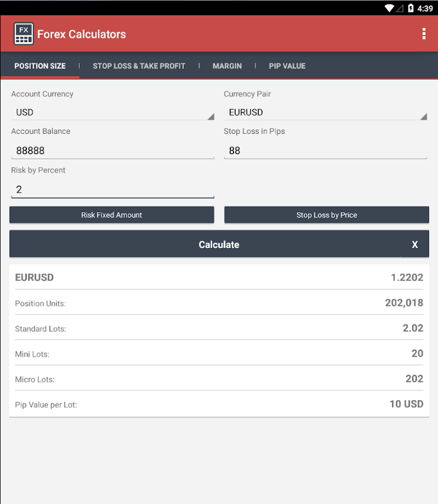The width and height of the screenshot is (438, 504).
Task: Click the Forex Calculators app logo icon
Action: tap(24, 34)
